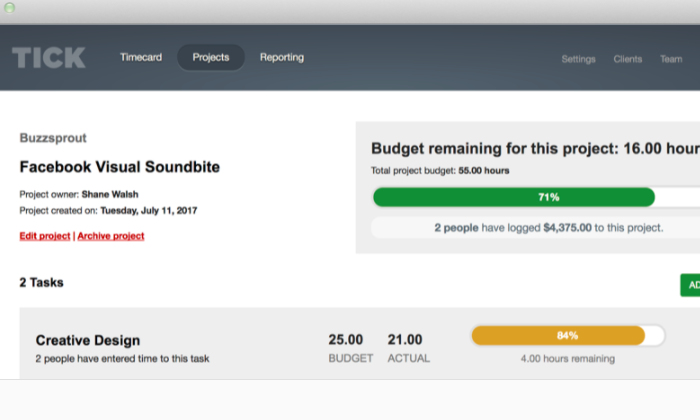Click the TICK logo
Viewport: 700px width, 420px height.
pos(49,58)
